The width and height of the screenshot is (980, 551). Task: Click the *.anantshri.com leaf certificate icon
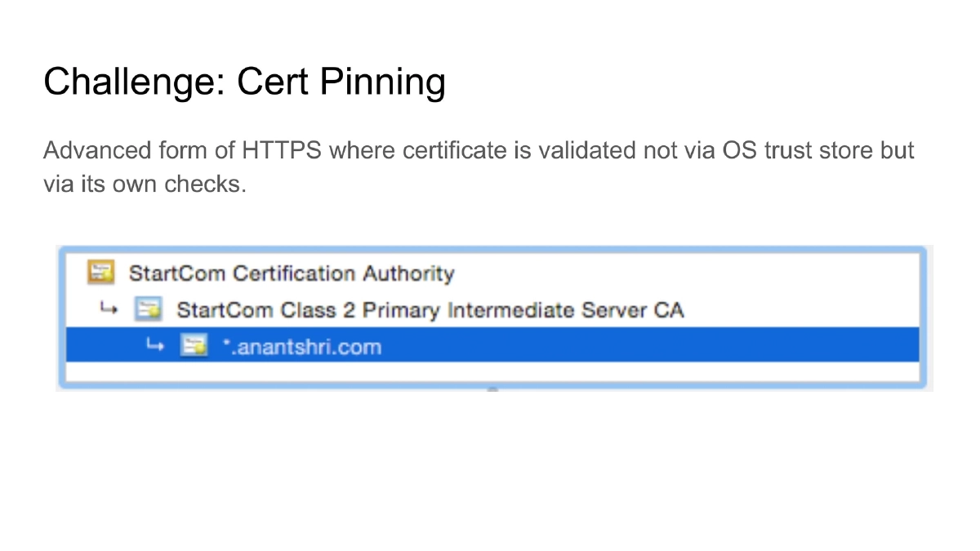(194, 346)
